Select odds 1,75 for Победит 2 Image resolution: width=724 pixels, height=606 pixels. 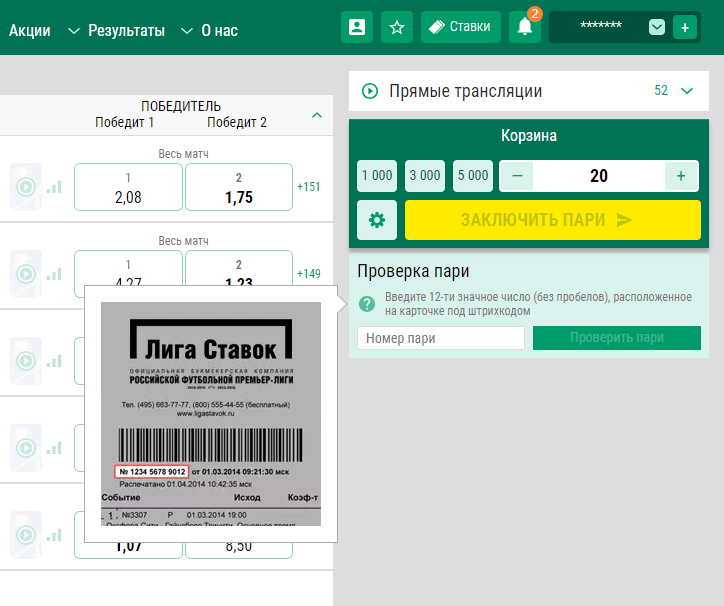pyautogui.click(x=239, y=187)
